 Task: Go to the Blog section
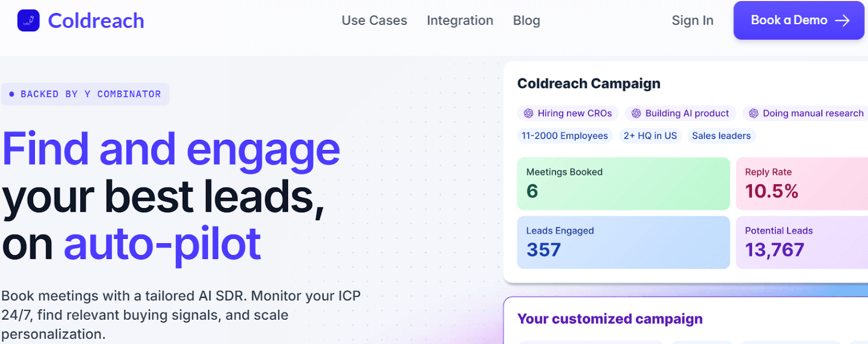point(526,21)
